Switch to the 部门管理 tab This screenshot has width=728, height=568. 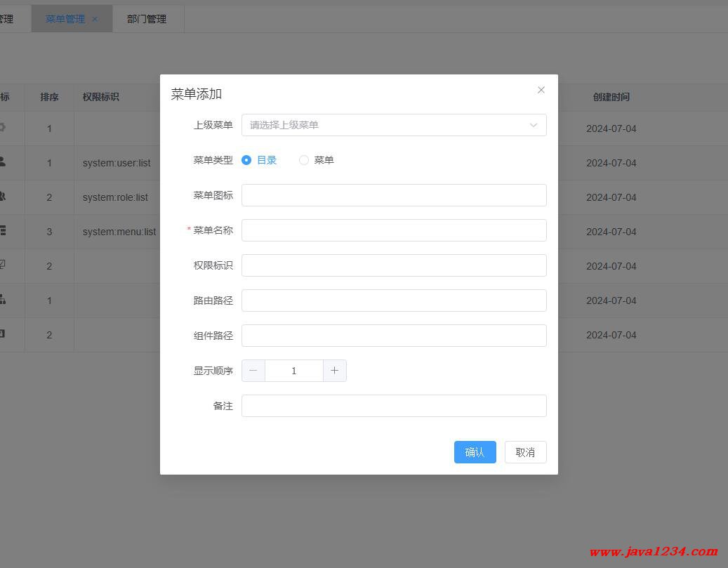[147, 19]
